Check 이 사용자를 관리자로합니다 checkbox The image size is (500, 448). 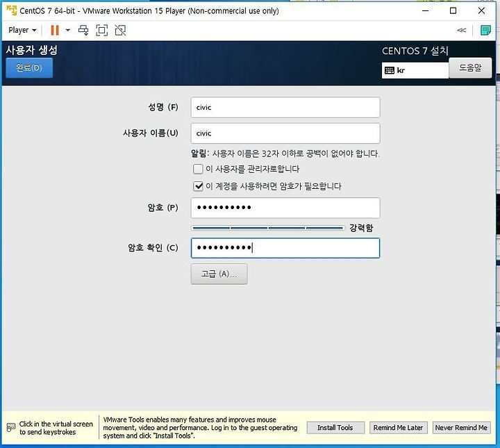pos(198,169)
